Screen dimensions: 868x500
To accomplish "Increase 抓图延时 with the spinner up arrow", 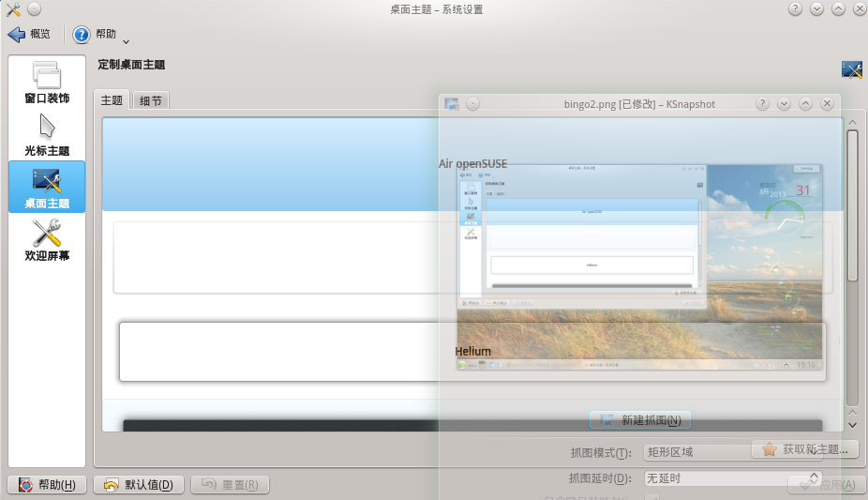I will click(x=815, y=475).
